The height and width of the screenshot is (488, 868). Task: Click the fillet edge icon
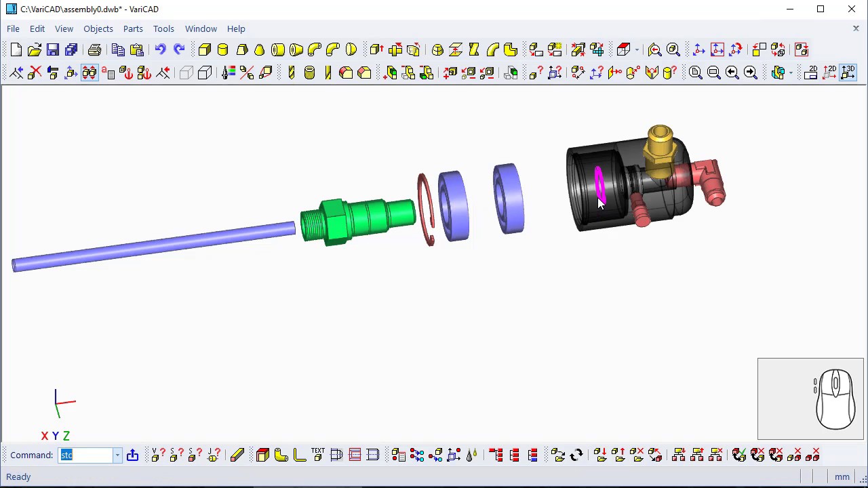(x=346, y=72)
